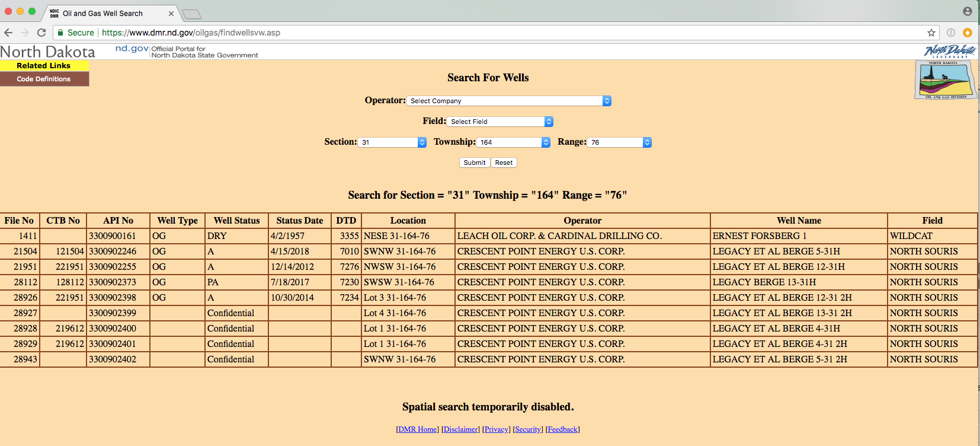The height and width of the screenshot is (446, 980).
Task: Click file number 28926
Action: click(25, 298)
